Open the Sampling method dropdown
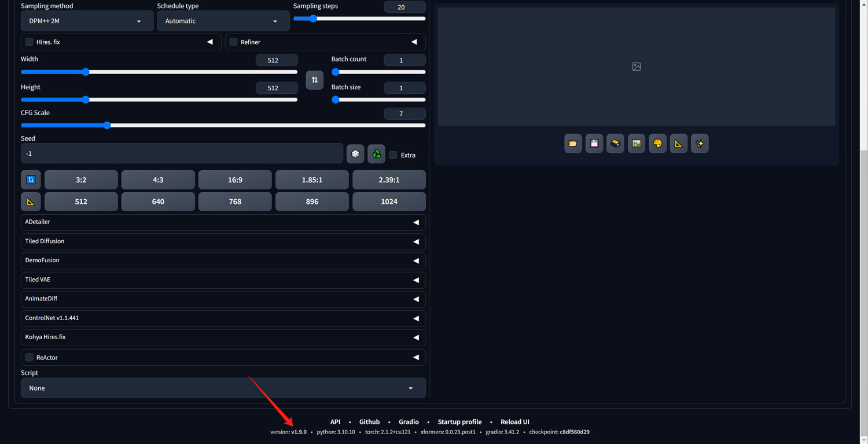This screenshot has height=444, width=868. click(87, 20)
